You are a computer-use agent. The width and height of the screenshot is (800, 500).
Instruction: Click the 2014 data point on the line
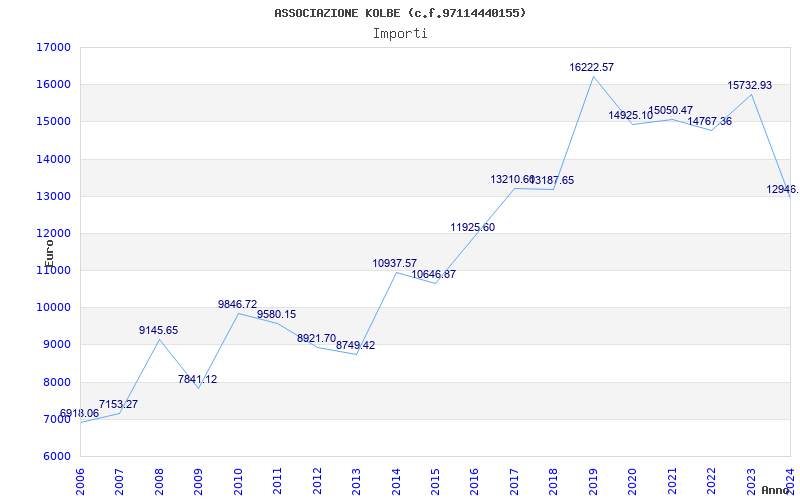coord(396,272)
